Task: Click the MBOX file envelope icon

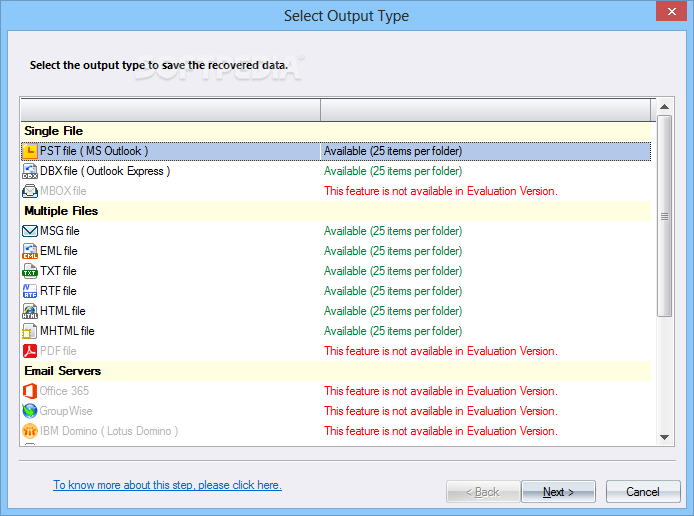Action: point(30,191)
